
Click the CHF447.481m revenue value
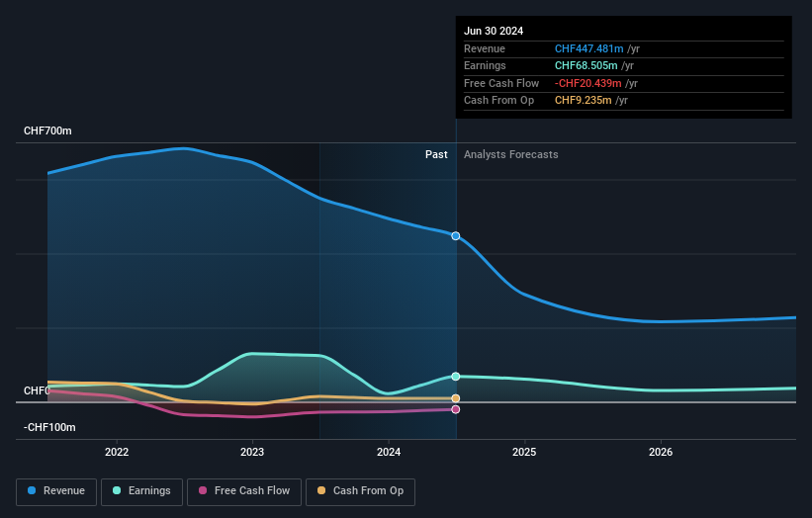point(589,48)
